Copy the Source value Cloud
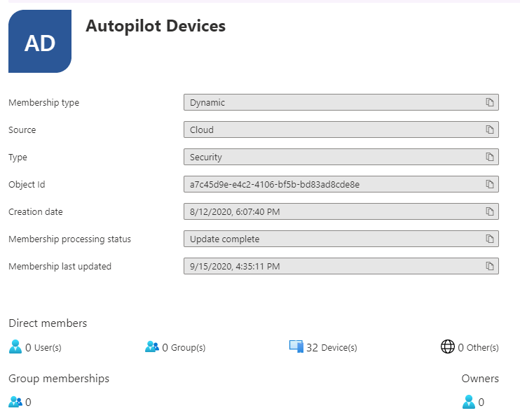The image size is (520, 420). coord(489,129)
